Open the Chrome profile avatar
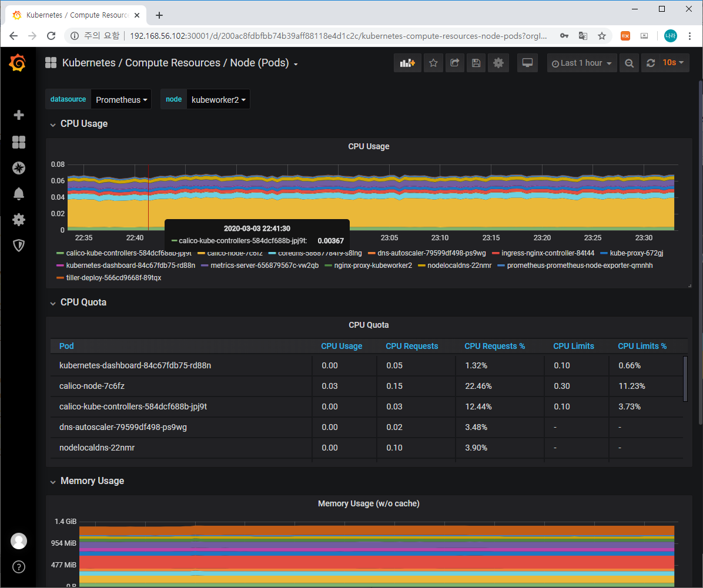Screen dimensions: 703x588 tap(670, 36)
